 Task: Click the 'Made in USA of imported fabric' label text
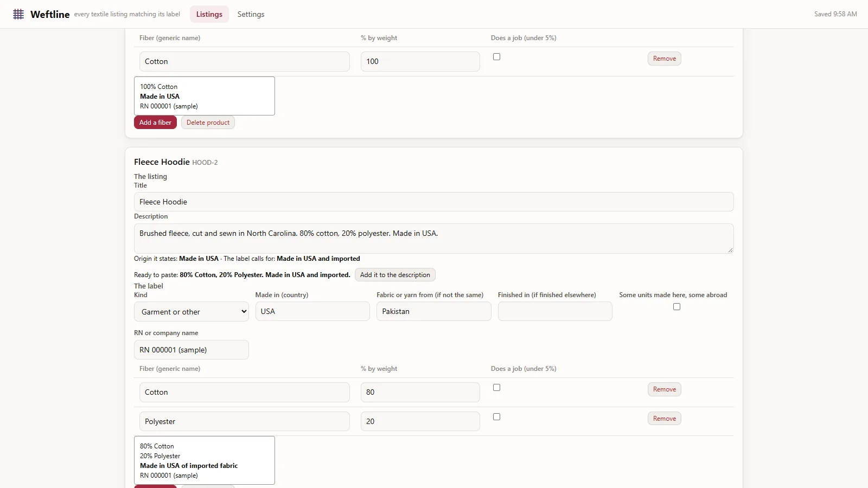click(x=189, y=466)
